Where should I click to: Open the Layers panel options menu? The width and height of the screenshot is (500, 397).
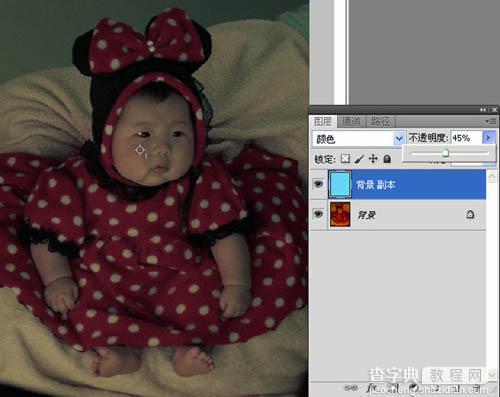[491, 121]
